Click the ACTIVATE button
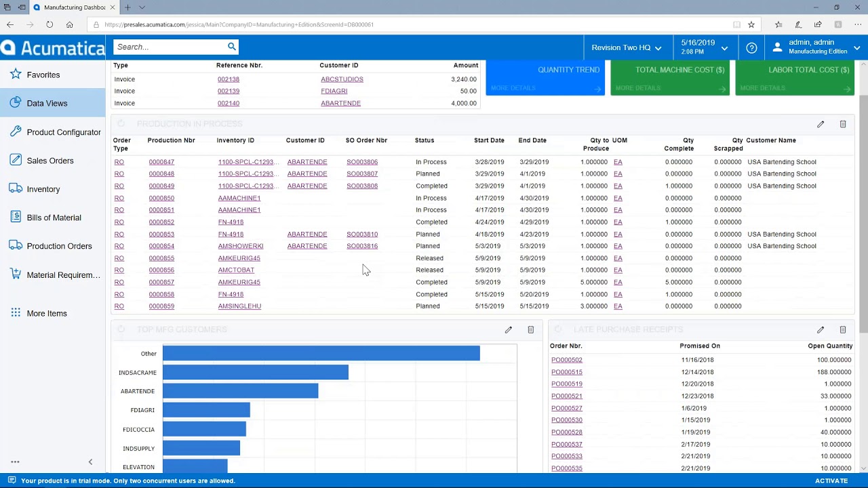Viewport: 868px width, 488px height. coord(831,481)
